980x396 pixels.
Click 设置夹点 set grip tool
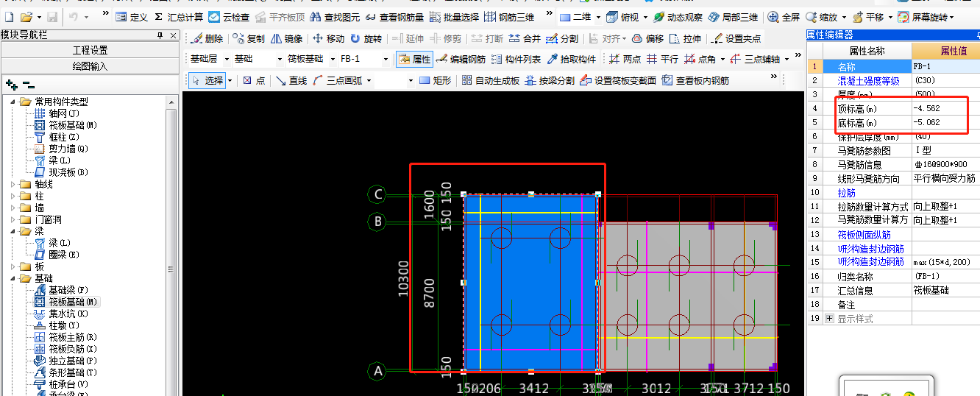point(737,39)
